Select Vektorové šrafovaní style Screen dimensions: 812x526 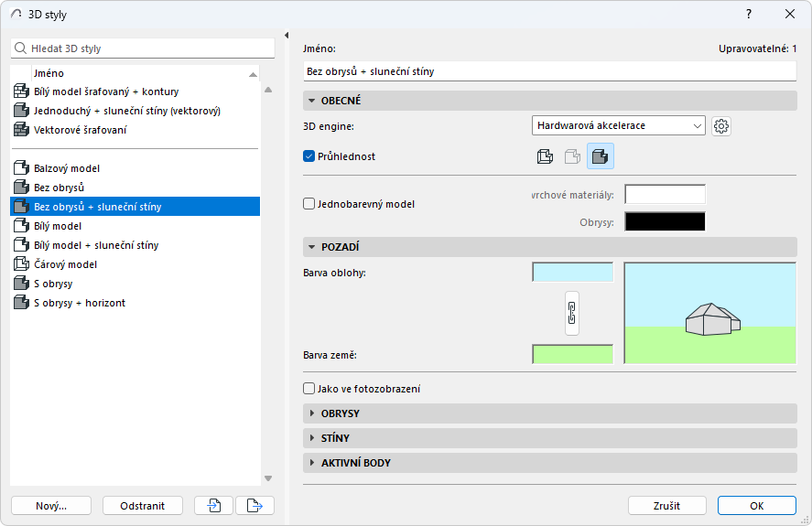click(135, 129)
